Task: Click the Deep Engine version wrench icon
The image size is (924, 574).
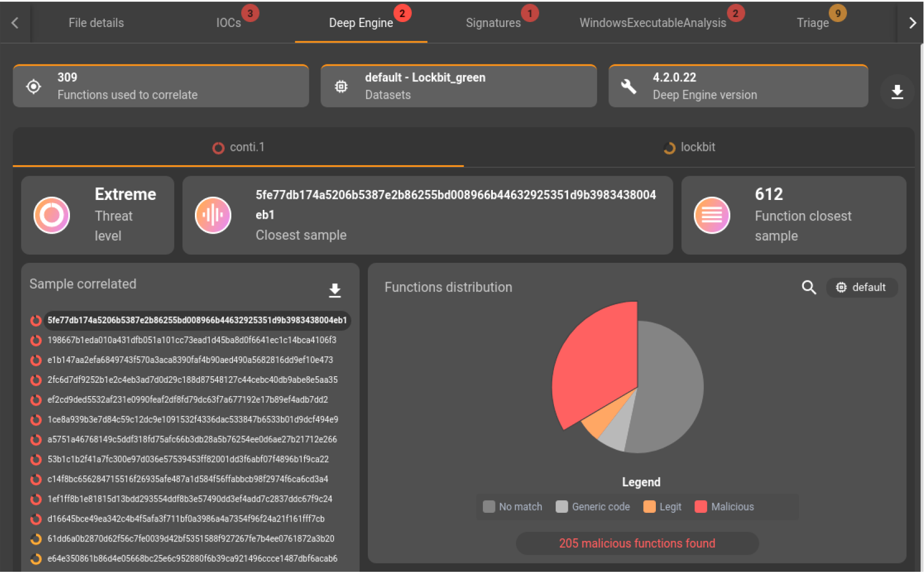Action: 629,86
